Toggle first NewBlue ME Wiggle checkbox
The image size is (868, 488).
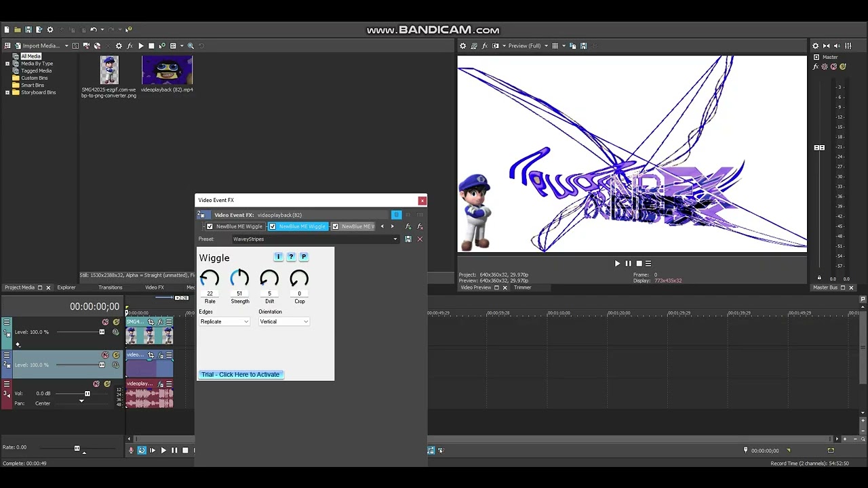point(210,226)
